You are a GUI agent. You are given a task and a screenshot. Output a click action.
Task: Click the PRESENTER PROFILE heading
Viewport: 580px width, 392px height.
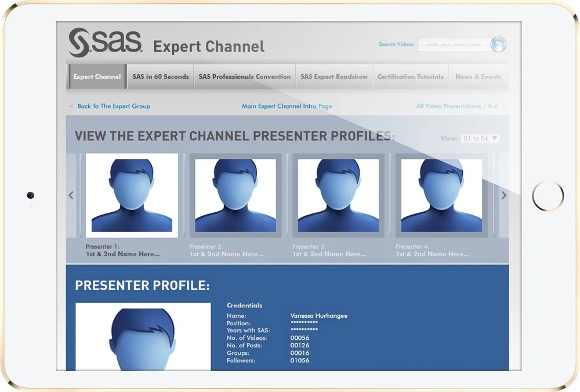143,285
